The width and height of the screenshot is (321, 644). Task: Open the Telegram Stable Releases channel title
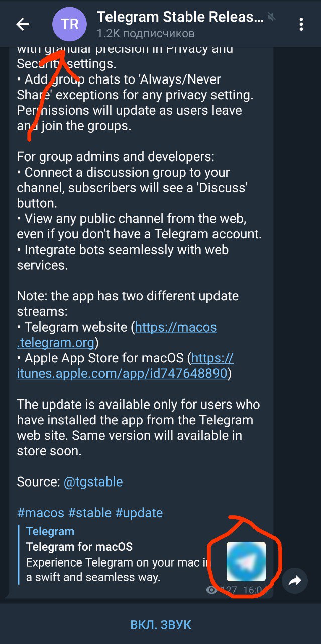[x=180, y=17]
